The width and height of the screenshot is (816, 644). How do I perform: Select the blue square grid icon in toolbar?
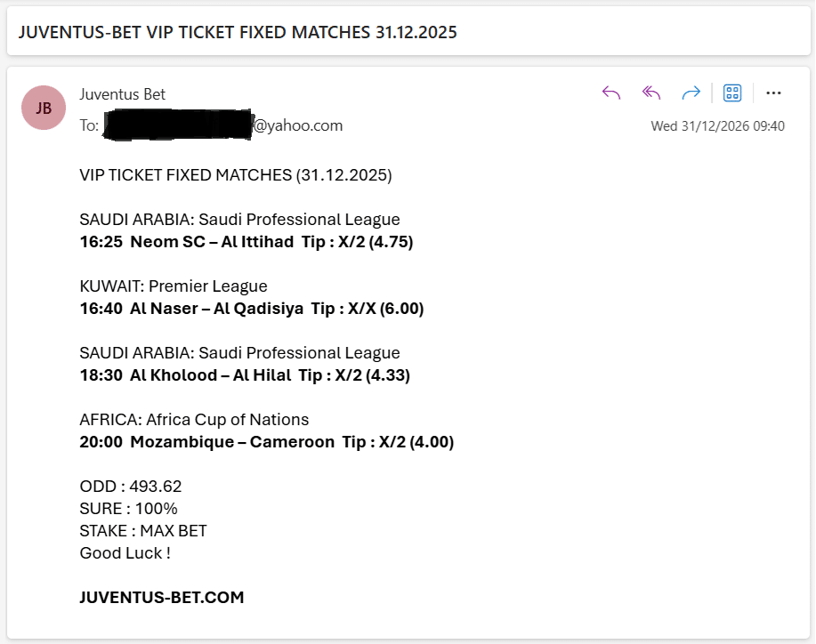[x=732, y=92]
